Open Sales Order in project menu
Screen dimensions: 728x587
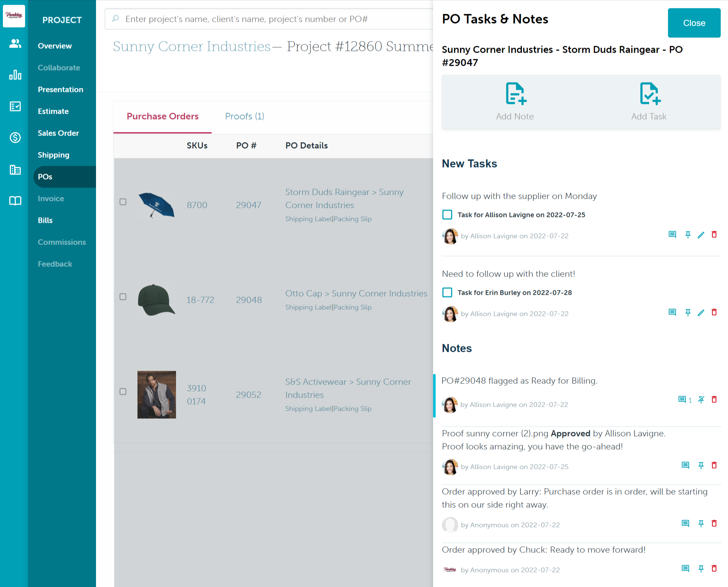(x=58, y=133)
